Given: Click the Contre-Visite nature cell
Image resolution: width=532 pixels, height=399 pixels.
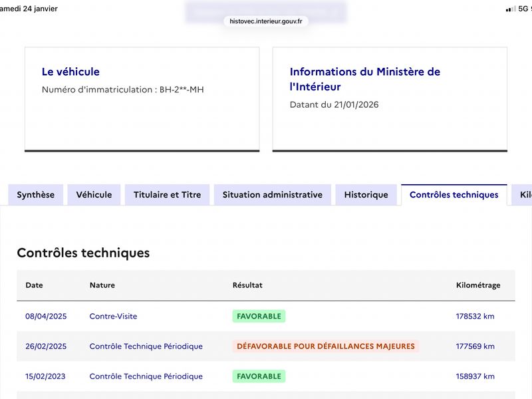Looking at the screenshot, I should pyautogui.click(x=113, y=317).
